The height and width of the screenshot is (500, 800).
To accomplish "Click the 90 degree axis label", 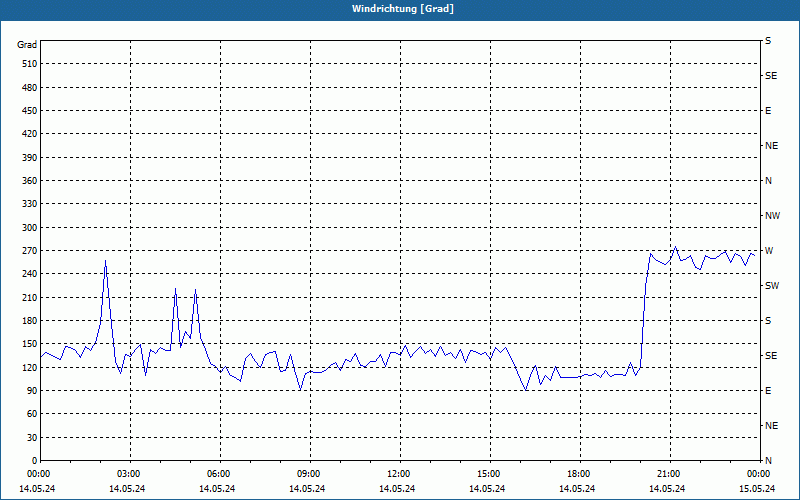I will [32, 391].
